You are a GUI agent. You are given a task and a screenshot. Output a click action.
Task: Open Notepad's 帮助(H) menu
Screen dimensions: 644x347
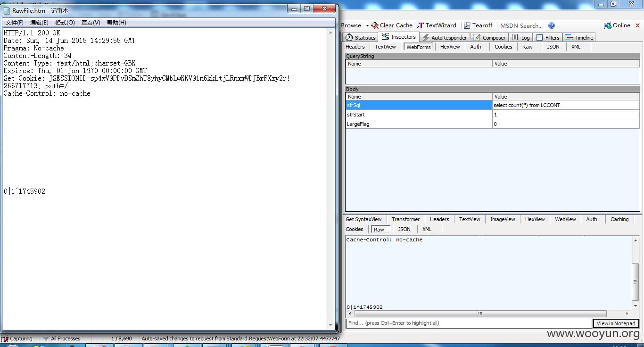point(116,23)
